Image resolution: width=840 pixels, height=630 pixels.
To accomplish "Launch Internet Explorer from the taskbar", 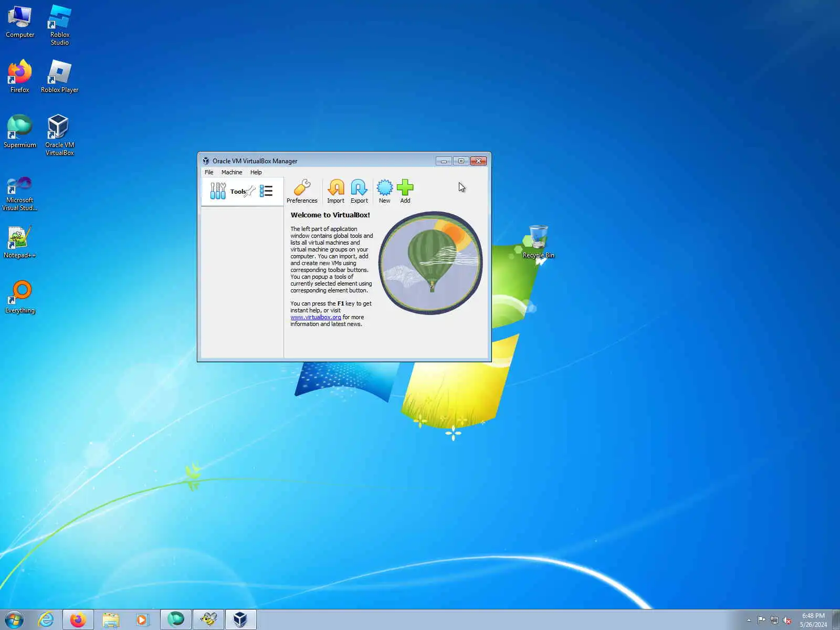I will point(46,619).
